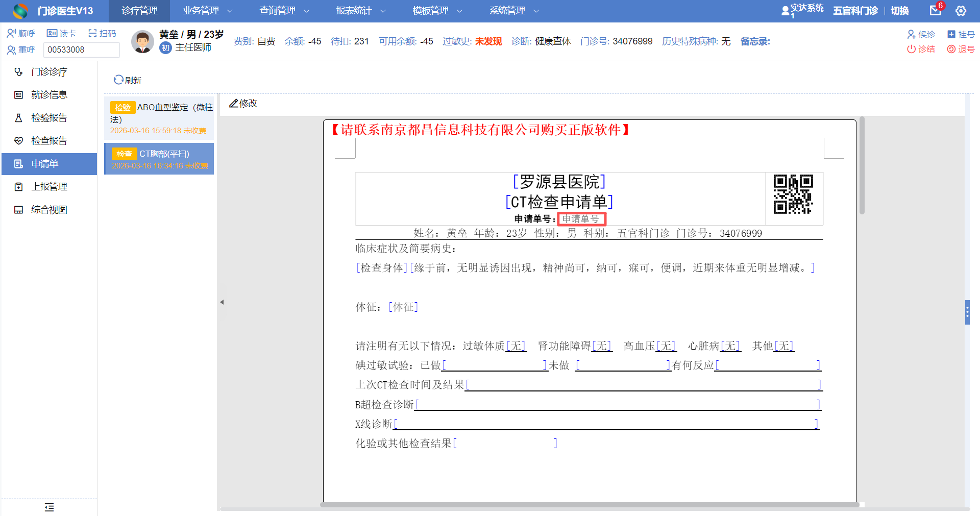Click the patient ID field 00533008
Screen dimensions: 980x516
pyautogui.click(x=82, y=50)
